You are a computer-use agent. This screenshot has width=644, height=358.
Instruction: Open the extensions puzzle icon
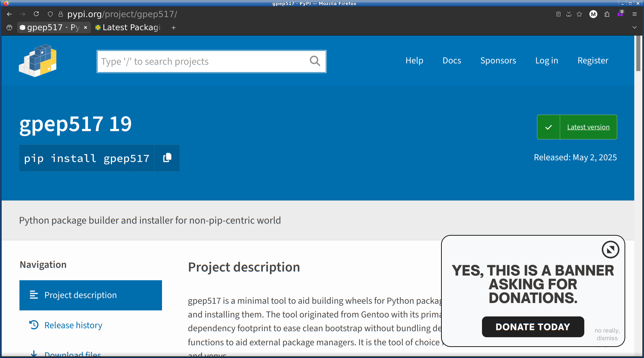607,14
